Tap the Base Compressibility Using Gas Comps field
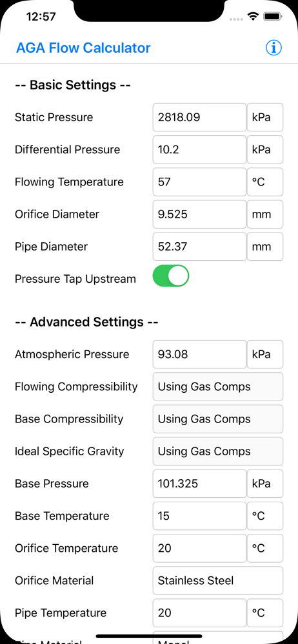298x644 pixels. [x=218, y=419]
